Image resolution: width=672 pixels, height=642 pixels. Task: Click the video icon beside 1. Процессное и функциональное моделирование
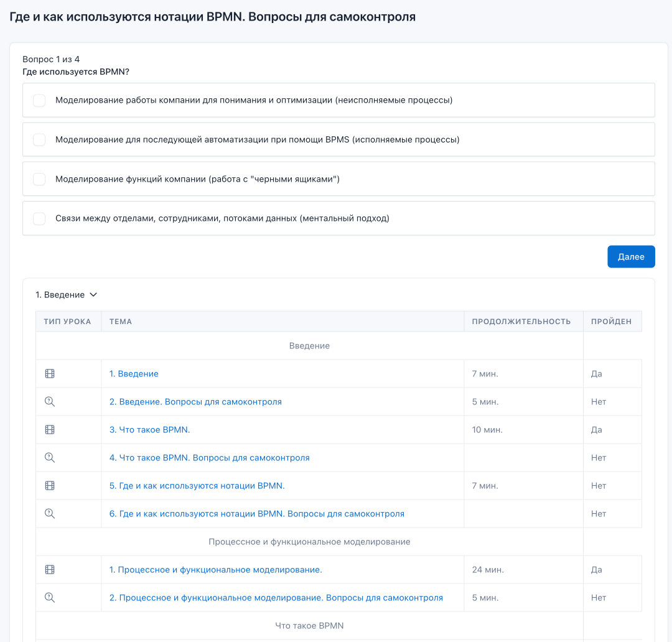(x=50, y=570)
